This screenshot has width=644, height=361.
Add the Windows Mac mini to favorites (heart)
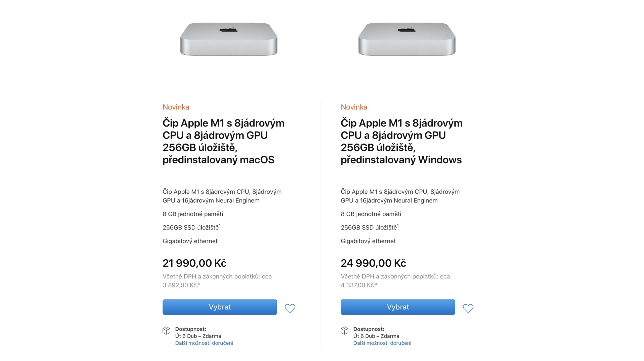click(x=468, y=308)
